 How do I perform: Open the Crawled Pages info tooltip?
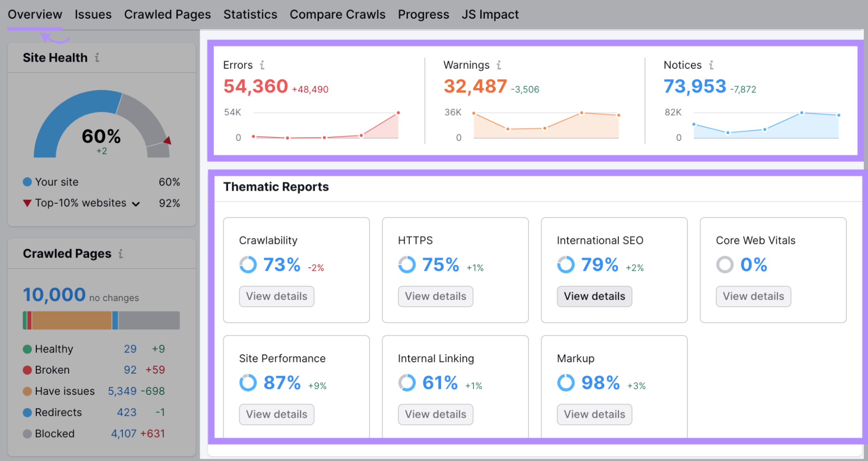pos(122,253)
